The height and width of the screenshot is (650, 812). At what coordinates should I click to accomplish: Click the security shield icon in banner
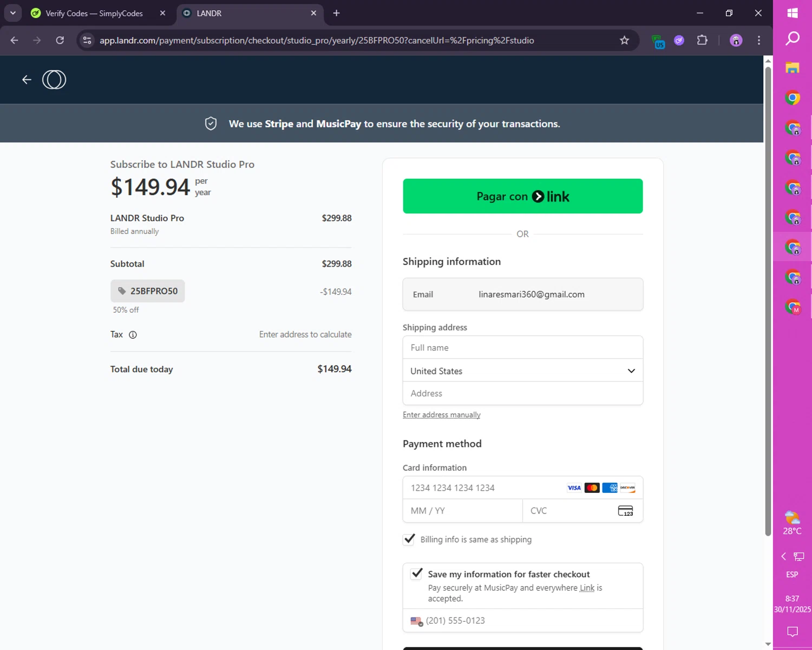211,123
